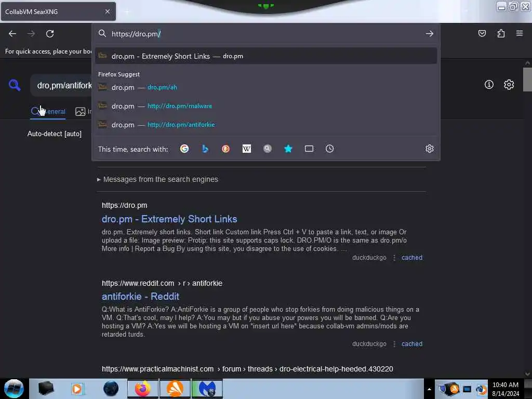Click the page vertical scrollbar thumb
The width and height of the screenshot is (532, 399).
point(527,79)
